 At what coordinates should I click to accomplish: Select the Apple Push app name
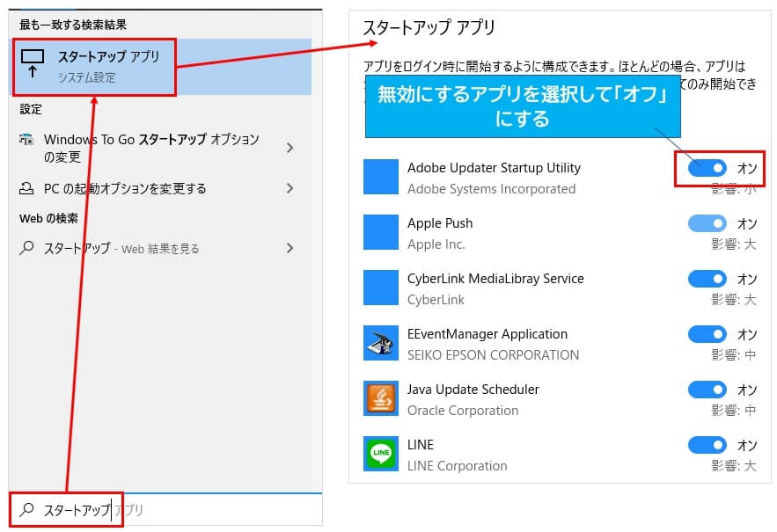coord(440,223)
